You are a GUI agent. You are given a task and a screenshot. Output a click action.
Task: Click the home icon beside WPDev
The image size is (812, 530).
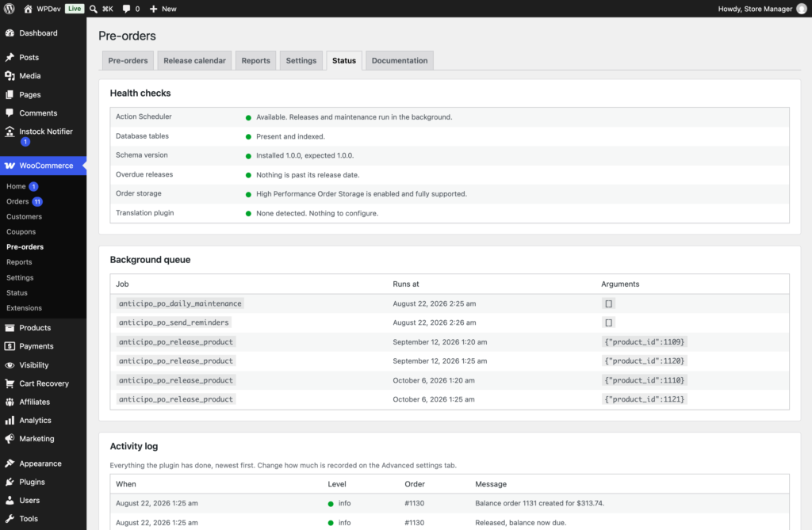click(28, 9)
